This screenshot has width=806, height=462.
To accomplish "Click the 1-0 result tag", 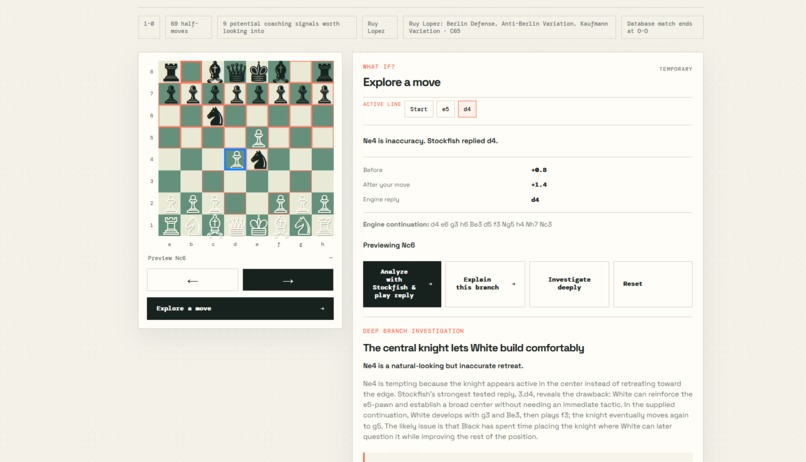I will coord(149,27).
